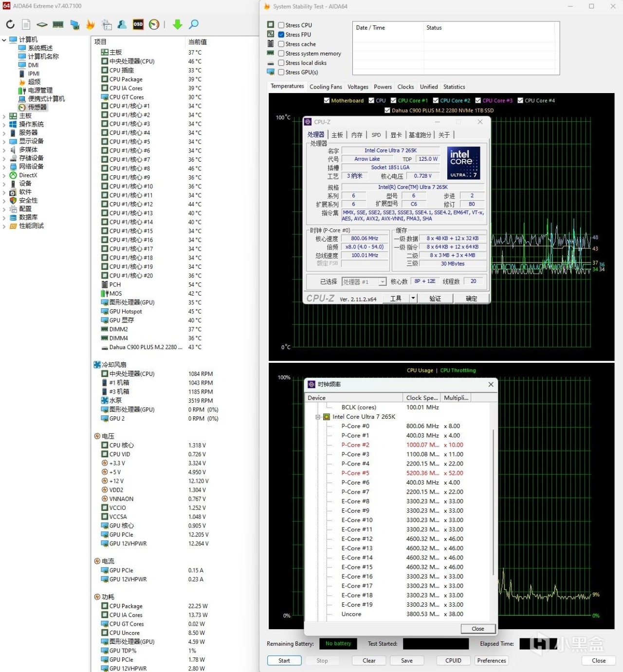This screenshot has width=623, height=672.
Task: Open the 工具 dropdown arrow in CPU-Z
Action: point(413,298)
